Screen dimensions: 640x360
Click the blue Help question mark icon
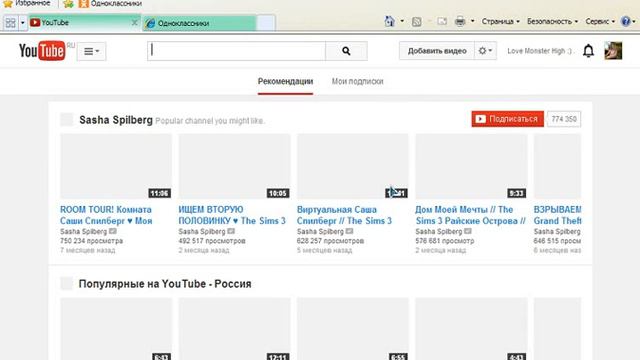(625, 21)
